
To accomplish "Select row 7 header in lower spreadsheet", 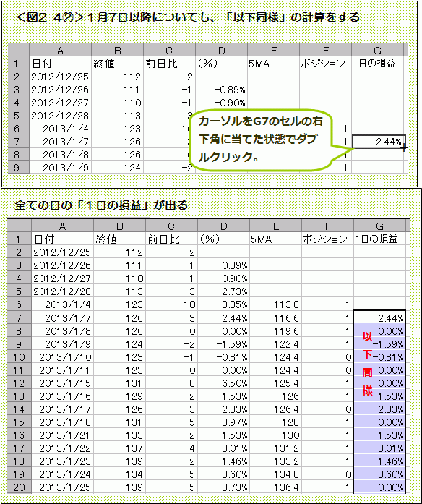I will tap(19, 318).
